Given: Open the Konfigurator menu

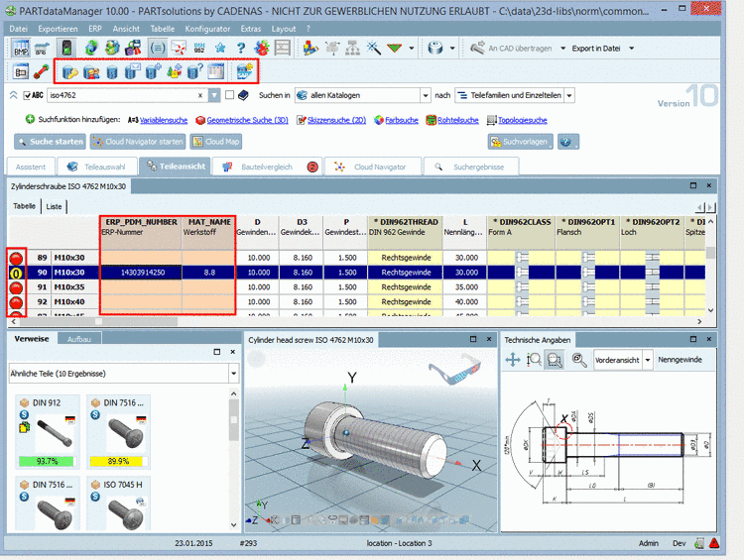Looking at the screenshot, I should click(x=206, y=30).
